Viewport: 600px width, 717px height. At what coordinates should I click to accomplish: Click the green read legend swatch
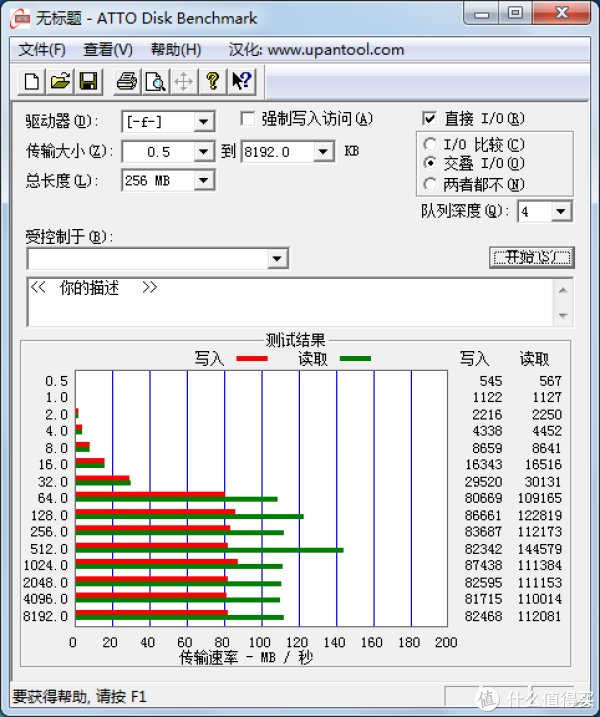click(x=355, y=358)
